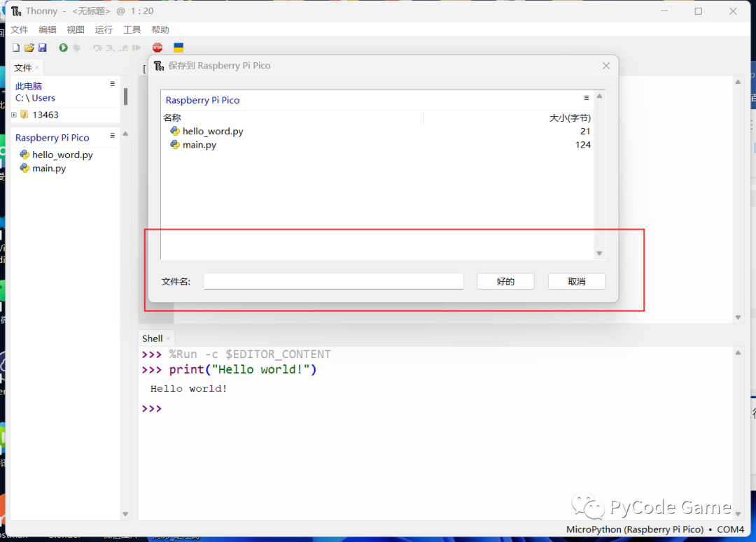
Task: Open the 帮助 menu
Action: (x=160, y=30)
